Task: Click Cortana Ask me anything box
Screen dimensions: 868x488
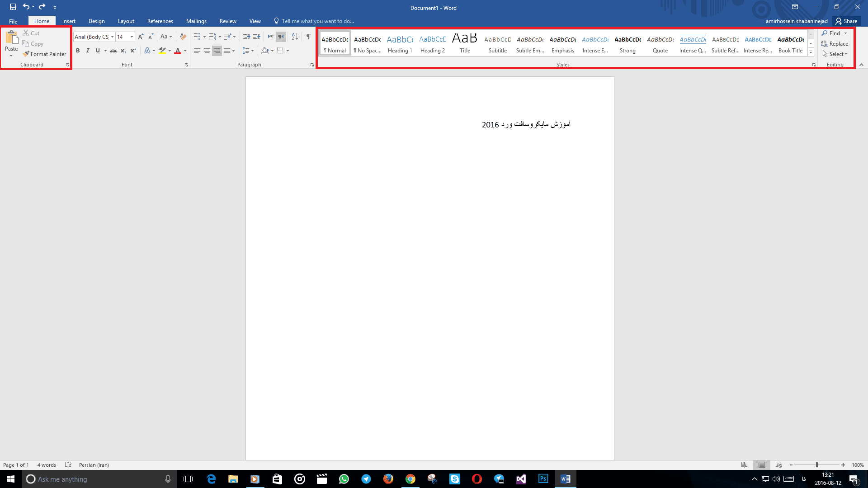Action: [x=99, y=479]
